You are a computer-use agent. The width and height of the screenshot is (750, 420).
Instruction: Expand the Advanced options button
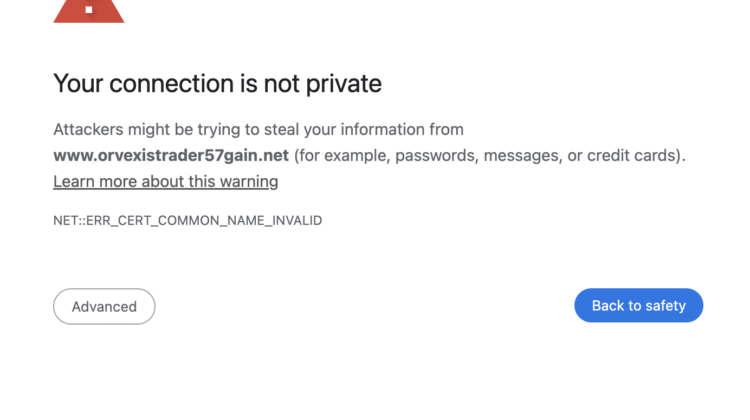104,306
